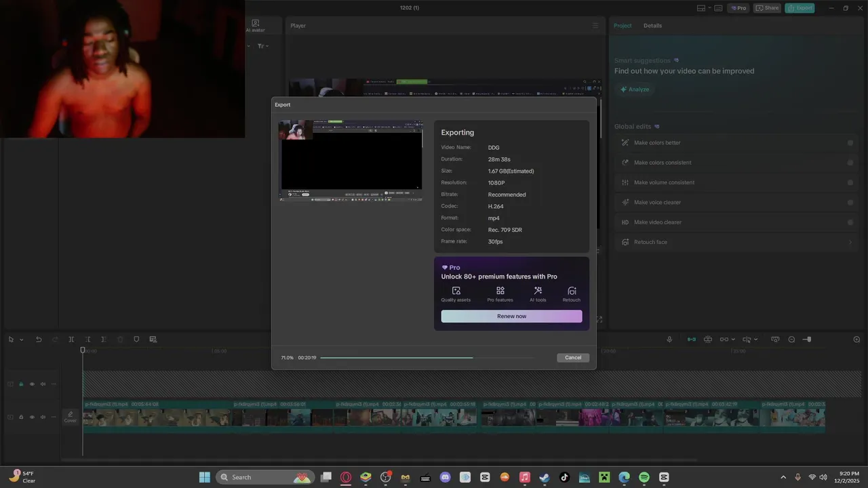The image size is (868, 488).
Task: Click the export progress bar
Action: [x=427, y=358]
